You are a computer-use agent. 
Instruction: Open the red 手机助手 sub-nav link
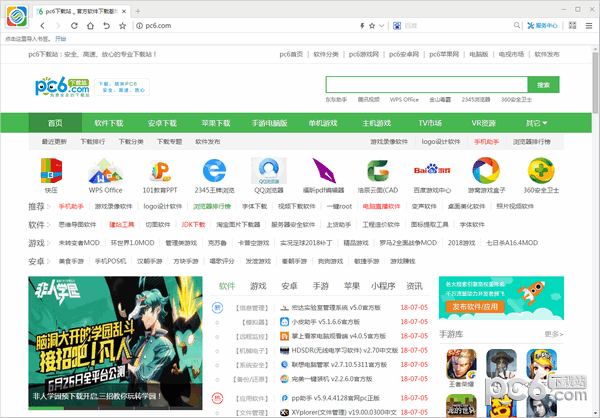tap(486, 142)
